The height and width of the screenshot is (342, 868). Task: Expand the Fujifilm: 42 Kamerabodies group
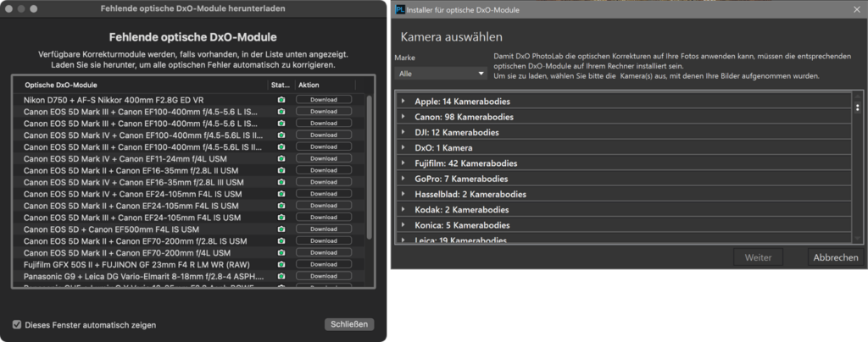point(403,163)
